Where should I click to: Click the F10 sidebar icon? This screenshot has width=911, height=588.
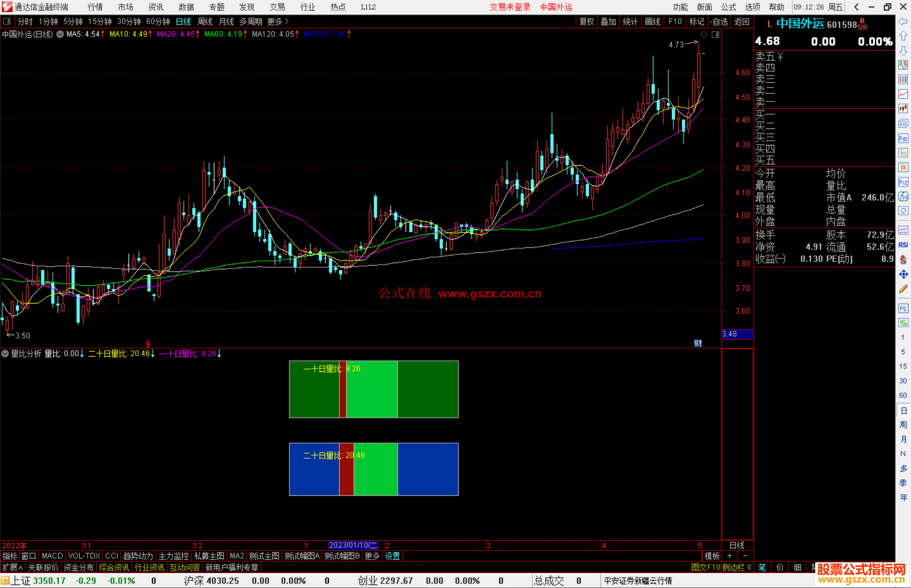(903, 138)
